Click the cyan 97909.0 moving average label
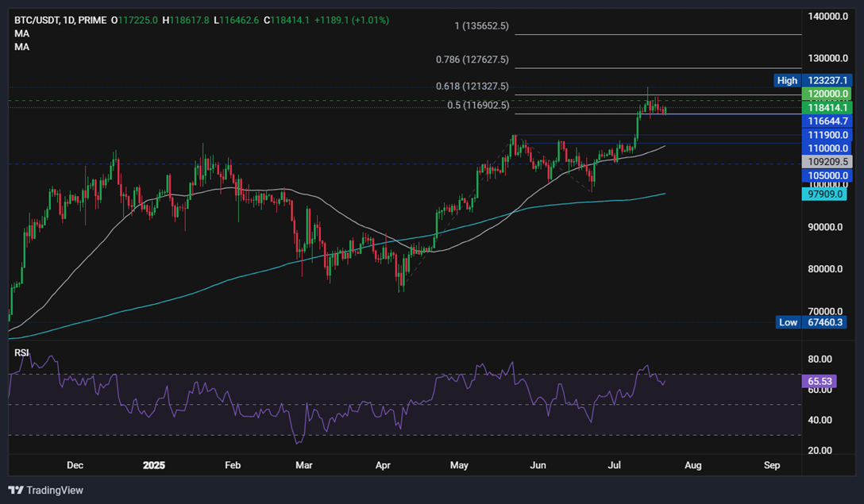The width and height of the screenshot is (864, 504). 826,193
